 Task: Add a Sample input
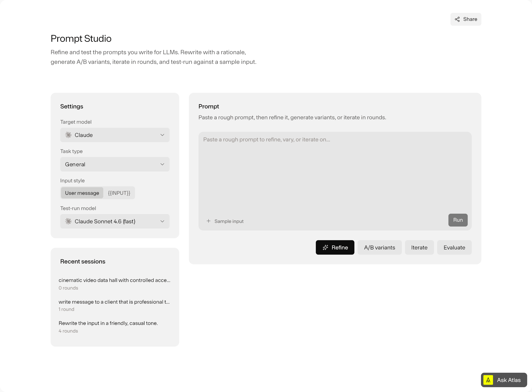click(225, 221)
